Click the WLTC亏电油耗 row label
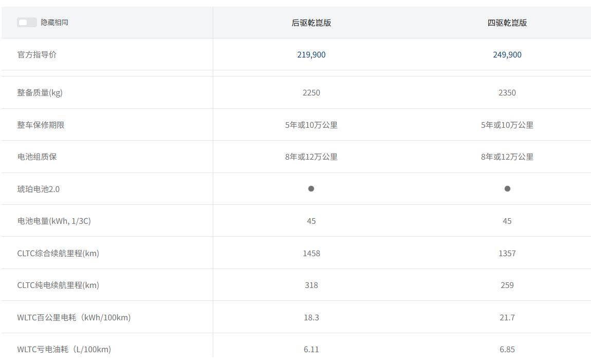 pyautogui.click(x=64, y=350)
